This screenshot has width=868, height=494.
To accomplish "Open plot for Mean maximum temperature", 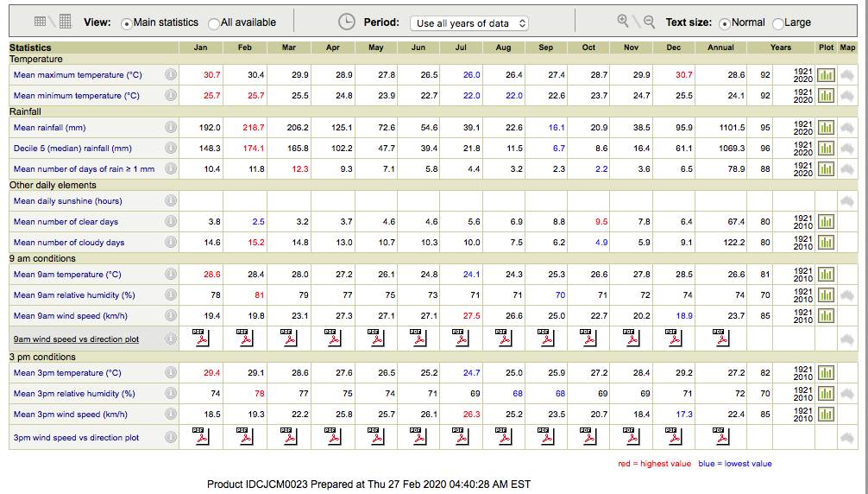I will pos(826,75).
